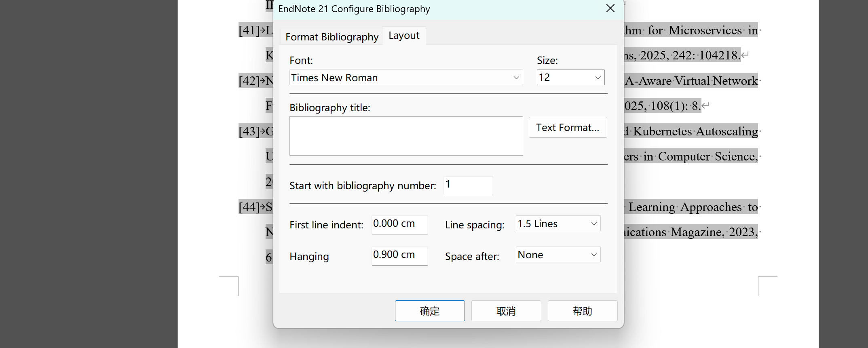Click the Hanging indent field
Viewport: 868px width, 348px height.
(399, 256)
